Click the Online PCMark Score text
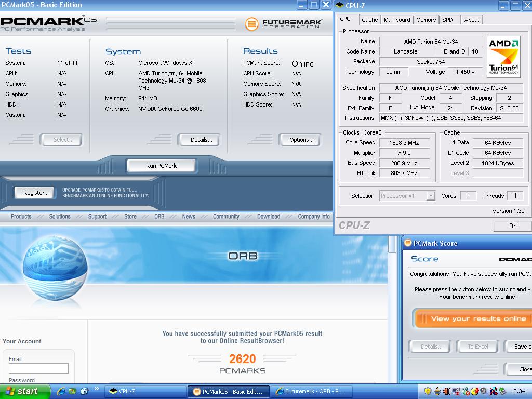Viewport: 532px width, 399px height. tap(303, 64)
